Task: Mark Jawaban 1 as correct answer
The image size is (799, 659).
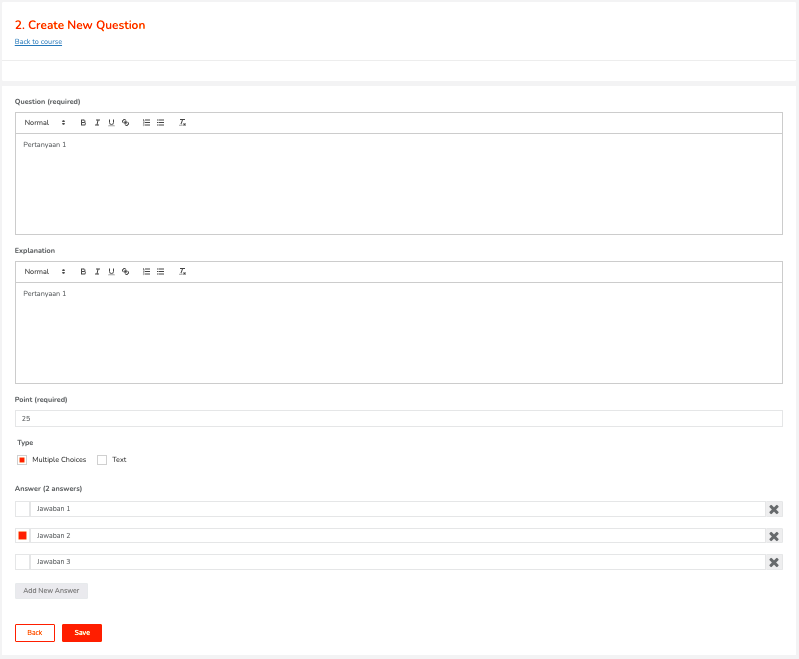Action: (x=22, y=509)
